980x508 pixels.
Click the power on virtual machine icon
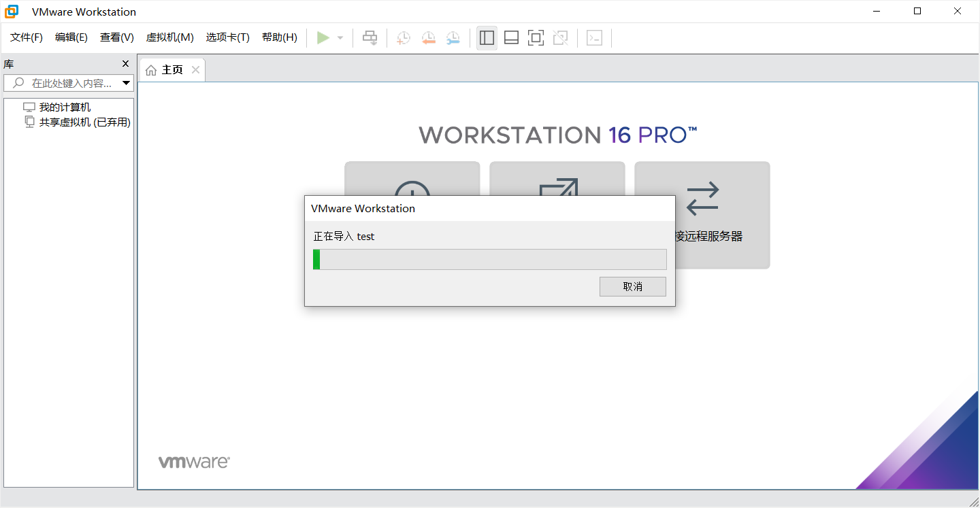(324, 37)
